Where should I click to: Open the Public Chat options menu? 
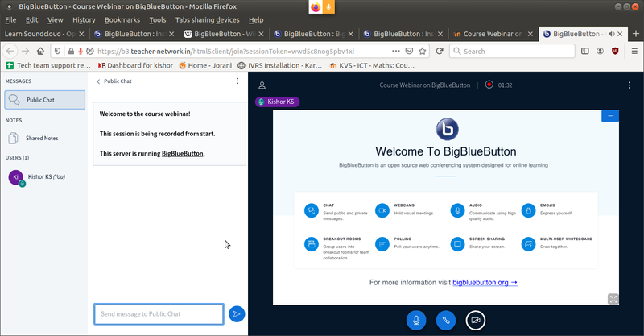[x=237, y=81]
